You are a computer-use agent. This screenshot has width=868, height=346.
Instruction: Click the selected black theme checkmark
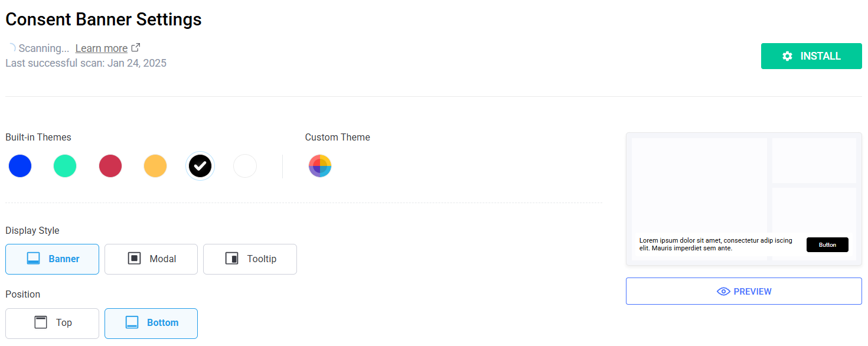(200, 166)
